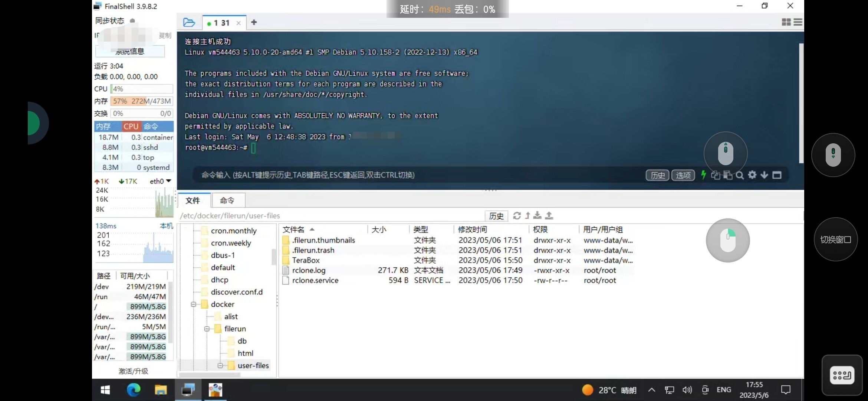Screen dimensions: 868x401
Task: Click the folder tree vertical scrollbar
Action: (x=274, y=256)
